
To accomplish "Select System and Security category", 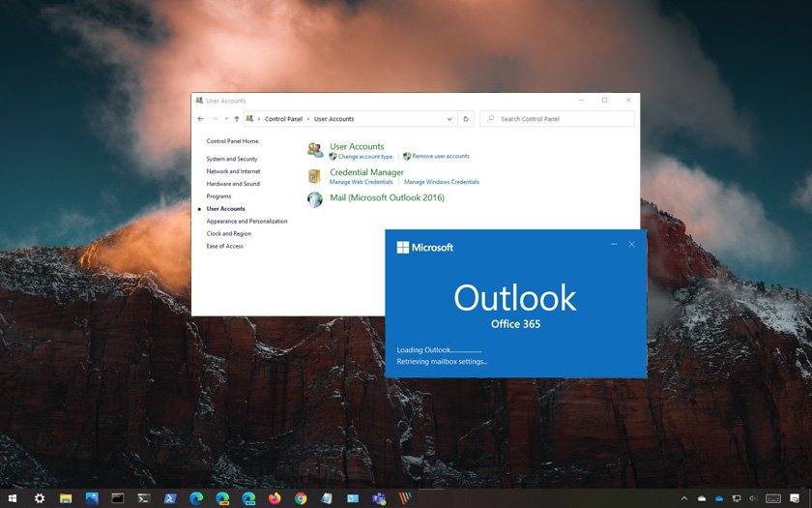I will click(232, 159).
